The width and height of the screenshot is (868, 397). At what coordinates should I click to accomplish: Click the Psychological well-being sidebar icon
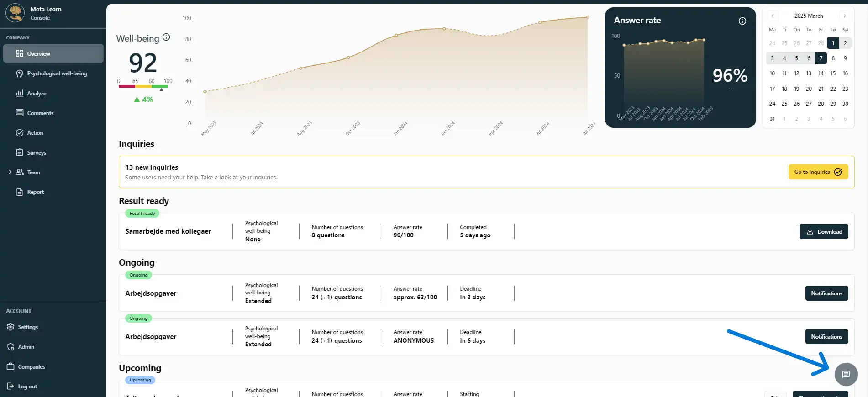tap(20, 73)
